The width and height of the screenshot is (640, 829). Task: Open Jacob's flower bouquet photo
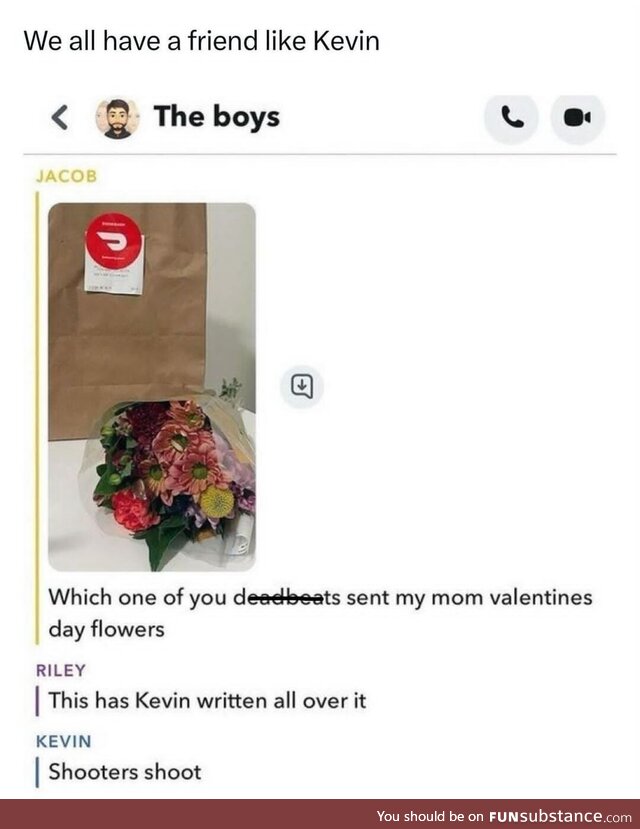click(x=152, y=386)
